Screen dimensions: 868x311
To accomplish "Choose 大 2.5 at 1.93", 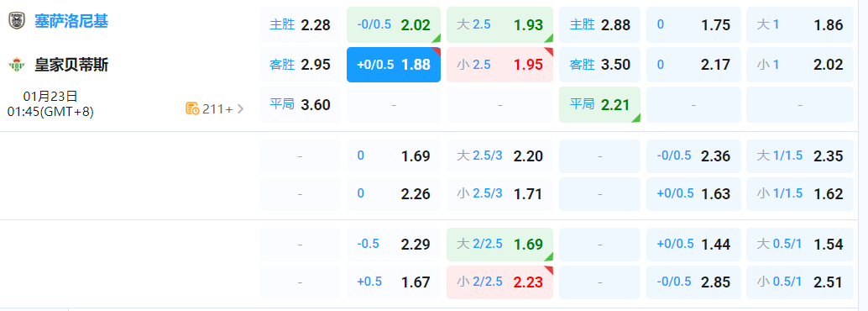I will 499,24.
